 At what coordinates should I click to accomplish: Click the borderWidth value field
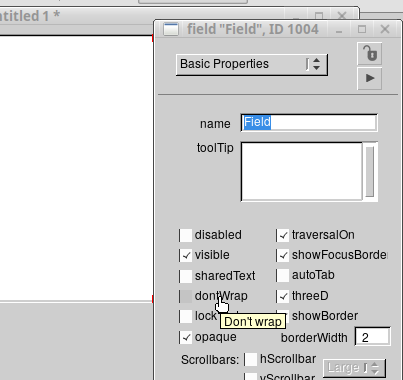click(x=373, y=336)
